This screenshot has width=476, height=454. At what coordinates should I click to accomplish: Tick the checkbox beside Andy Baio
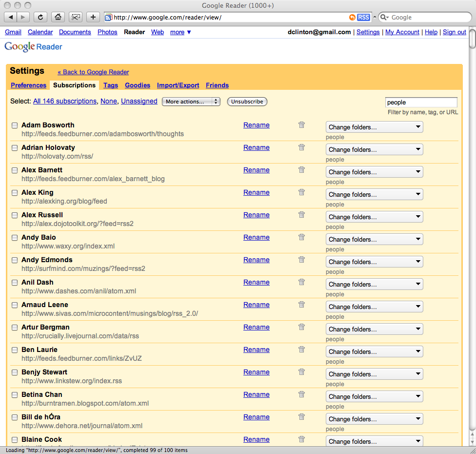15,238
